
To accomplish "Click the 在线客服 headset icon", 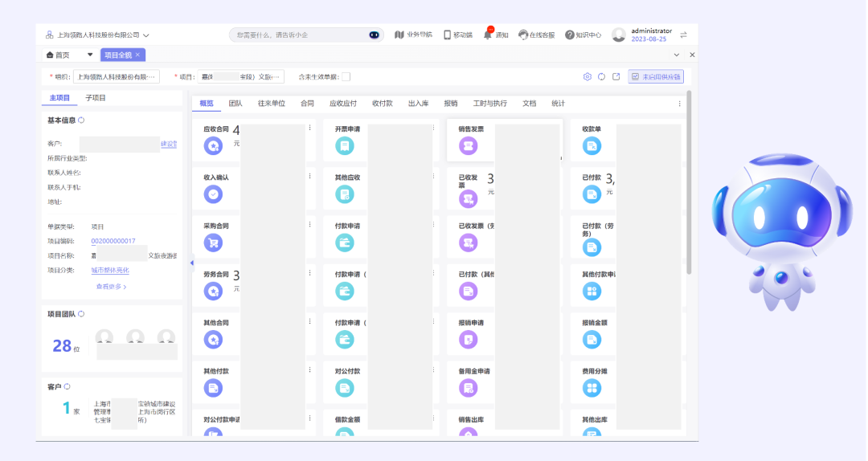I will [x=523, y=35].
